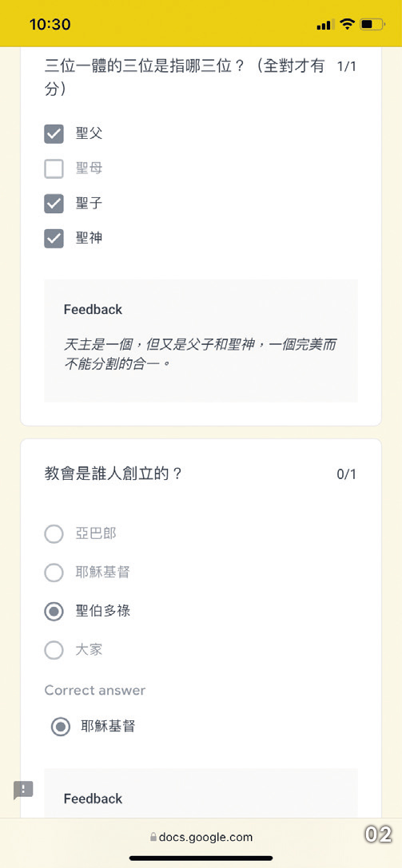Tap the 教會是誰人創立的 question title
This screenshot has height=868, width=402.
113,474
